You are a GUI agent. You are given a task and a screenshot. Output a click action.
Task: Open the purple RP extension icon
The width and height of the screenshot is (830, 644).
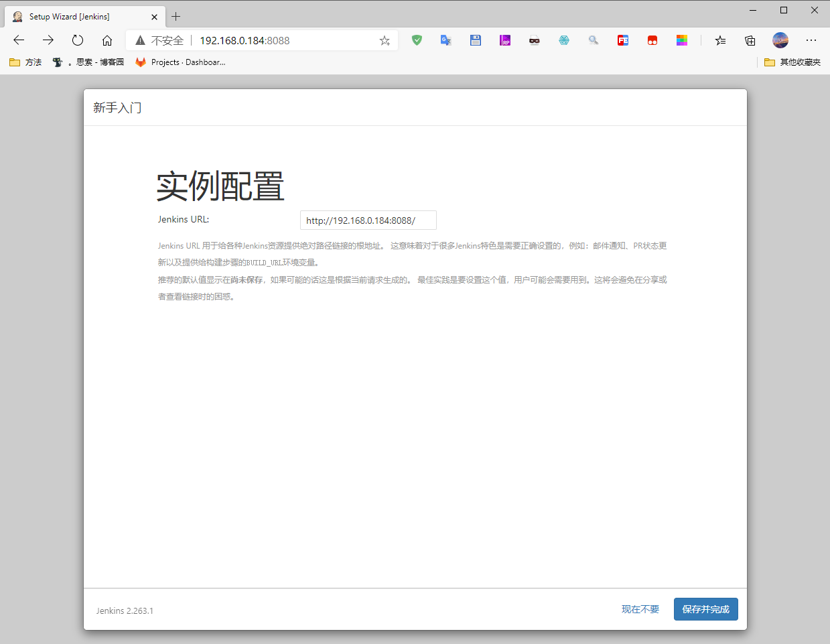[505, 40]
